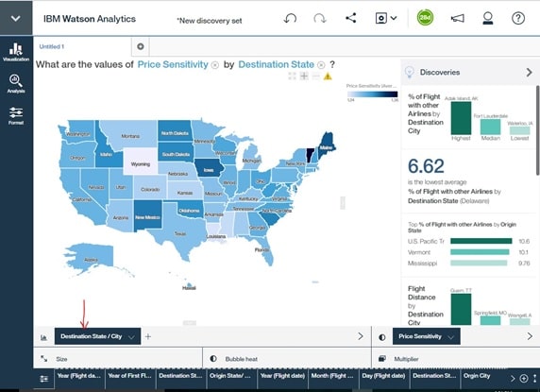Open the data tray settings sliders icon
Image resolution: width=540 pixels, height=392 pixels.
44,379
